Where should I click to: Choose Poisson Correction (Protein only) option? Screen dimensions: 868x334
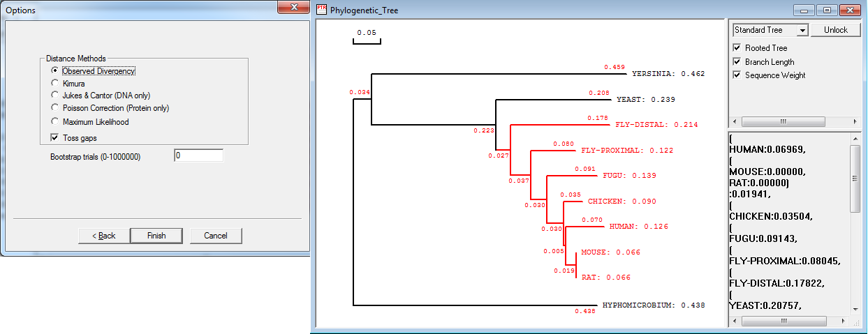110,108
